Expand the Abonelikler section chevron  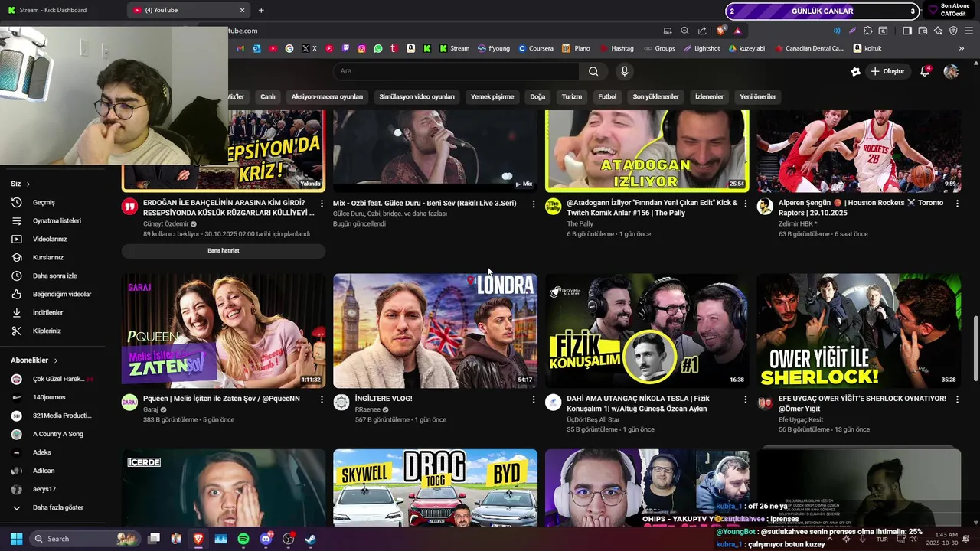(x=55, y=360)
